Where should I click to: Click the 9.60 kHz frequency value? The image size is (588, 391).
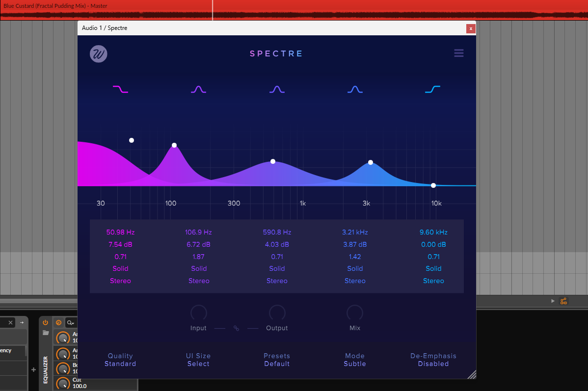[x=433, y=232]
